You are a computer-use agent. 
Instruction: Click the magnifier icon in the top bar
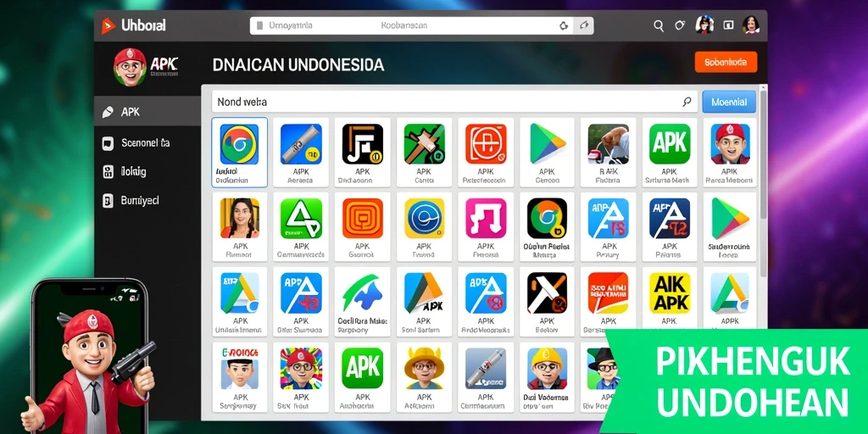[658, 25]
